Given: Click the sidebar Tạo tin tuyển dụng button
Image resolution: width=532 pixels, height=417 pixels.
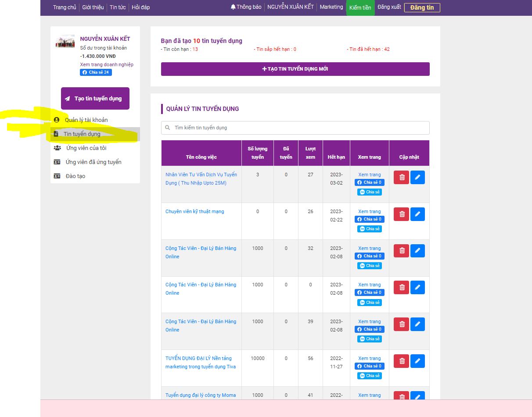Looking at the screenshot, I should [x=95, y=99].
